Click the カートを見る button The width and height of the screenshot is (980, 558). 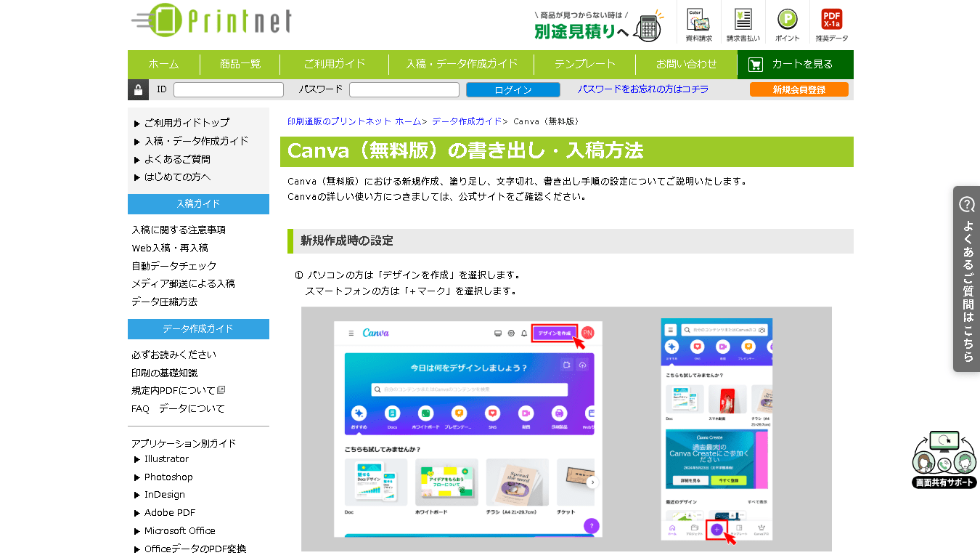[796, 64]
